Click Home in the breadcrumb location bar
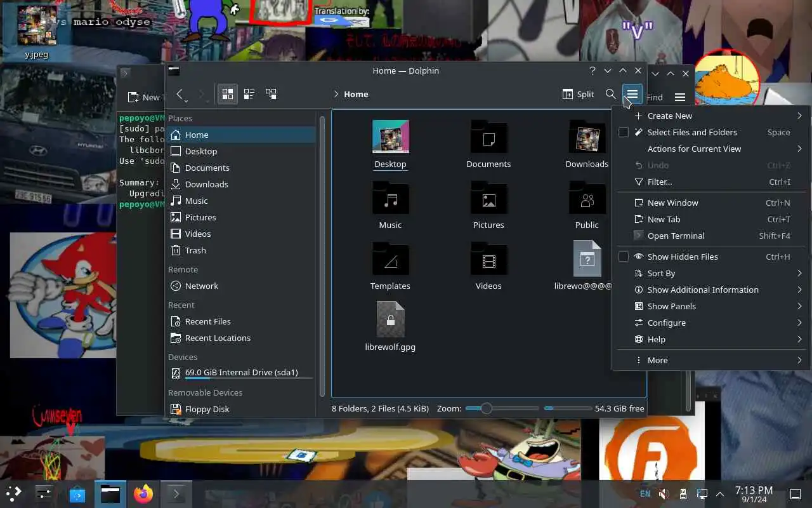Screen dimensions: 812x508 point(356,94)
